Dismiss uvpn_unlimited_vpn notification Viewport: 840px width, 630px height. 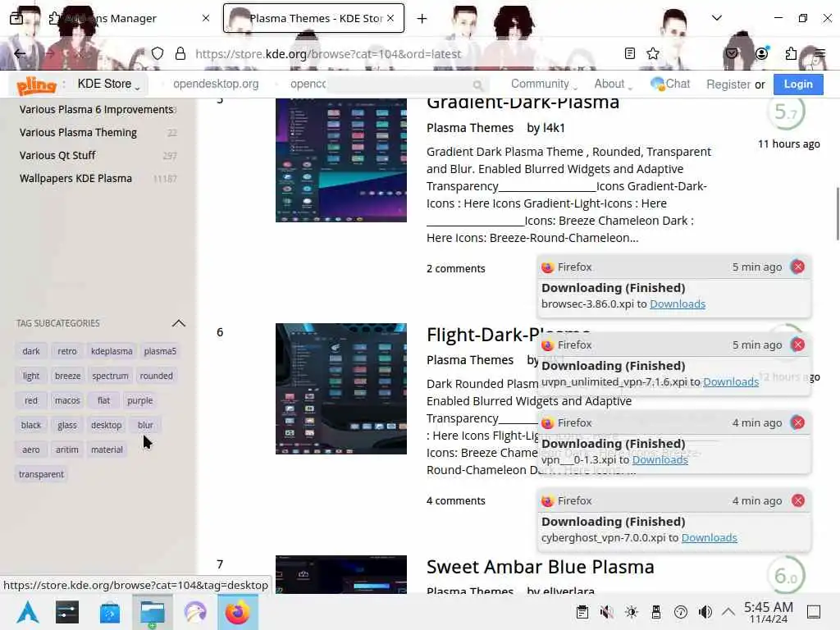point(798,345)
